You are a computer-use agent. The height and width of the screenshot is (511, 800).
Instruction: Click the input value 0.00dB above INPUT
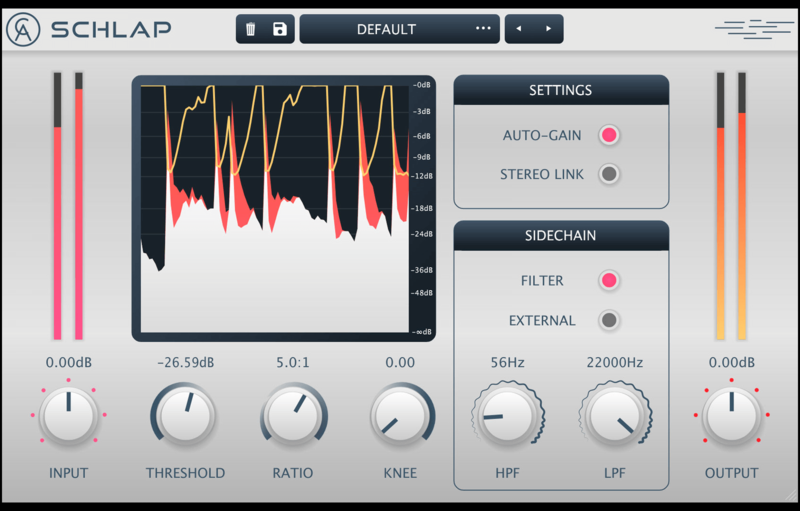(x=68, y=363)
